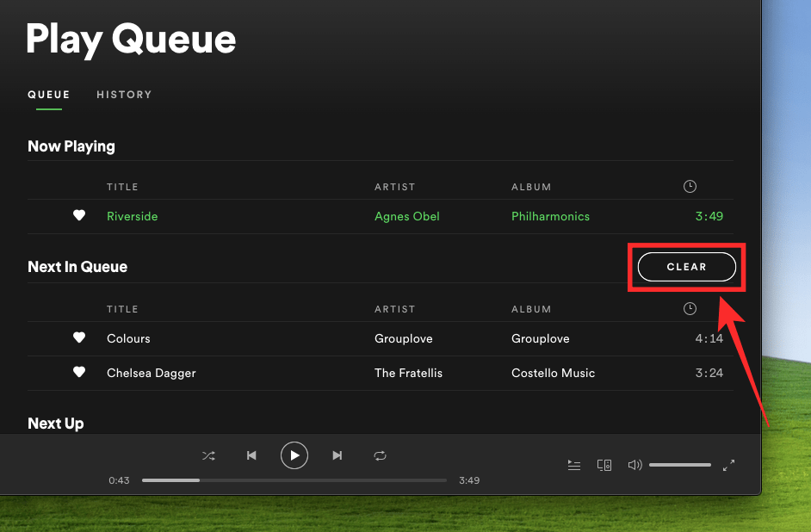Unlike Chelsea Dagger

click(x=79, y=373)
